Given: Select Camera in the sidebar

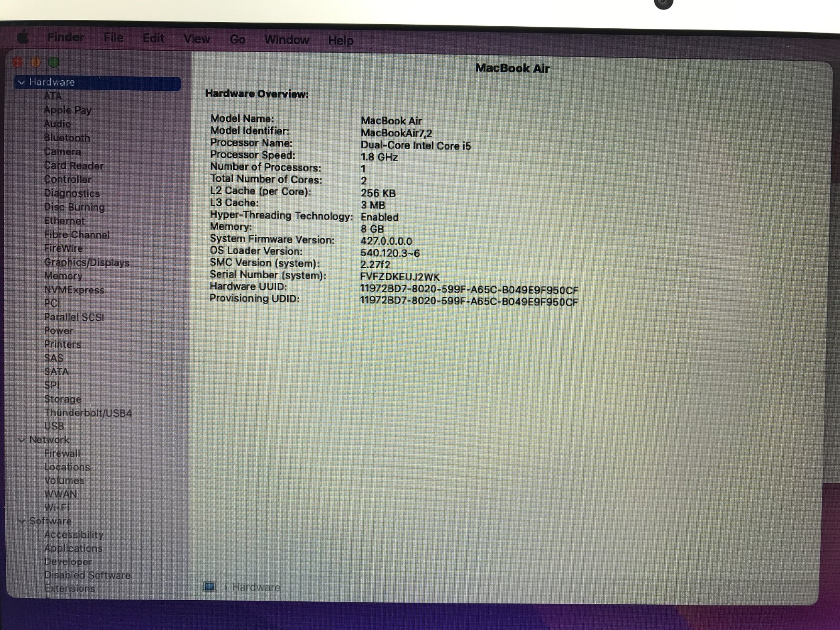Looking at the screenshot, I should pyautogui.click(x=62, y=152).
